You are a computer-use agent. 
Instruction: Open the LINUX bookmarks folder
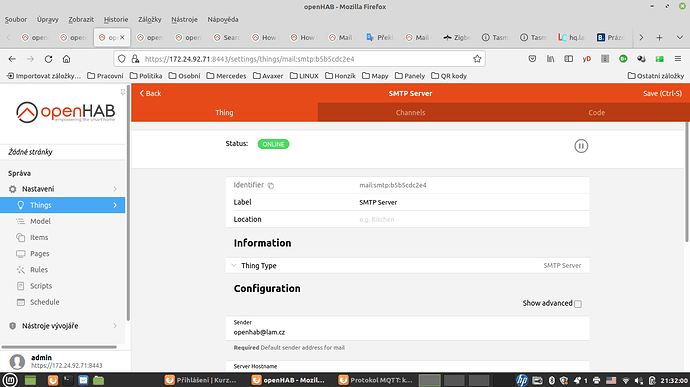click(304, 76)
